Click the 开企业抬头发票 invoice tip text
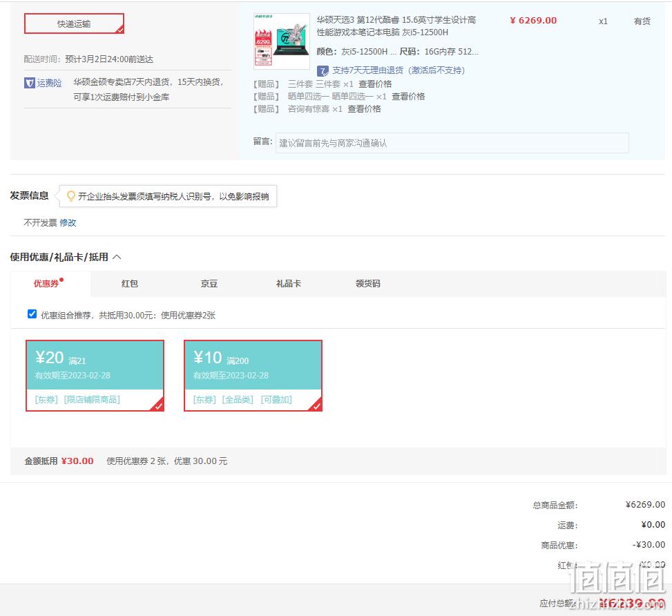The height and width of the screenshot is (616, 672). coord(173,196)
